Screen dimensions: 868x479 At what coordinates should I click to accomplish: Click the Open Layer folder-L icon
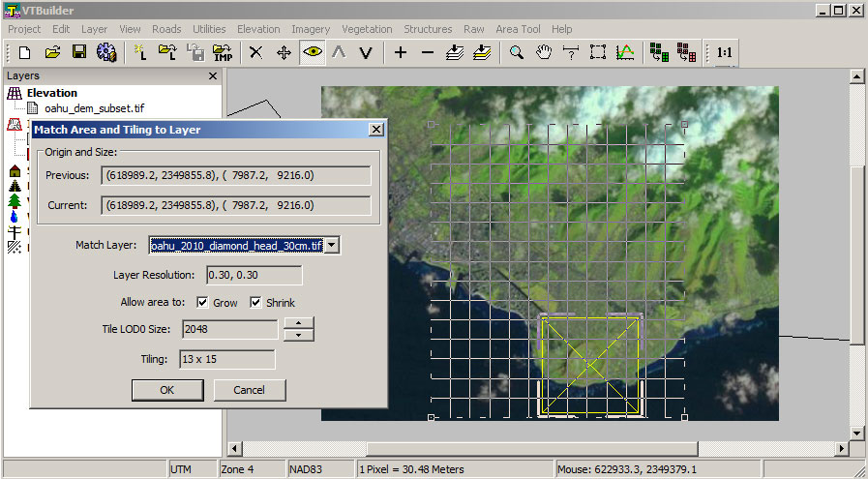point(167,52)
